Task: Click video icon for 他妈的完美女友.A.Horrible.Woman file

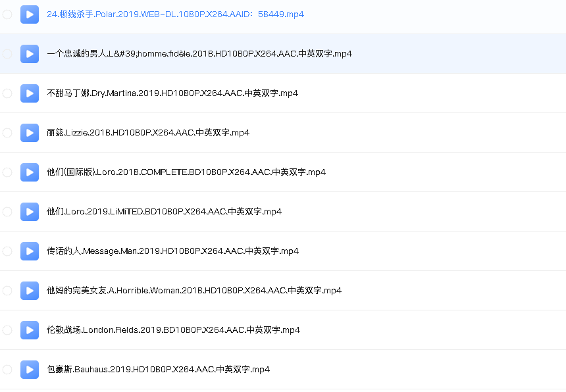Action: click(x=30, y=291)
